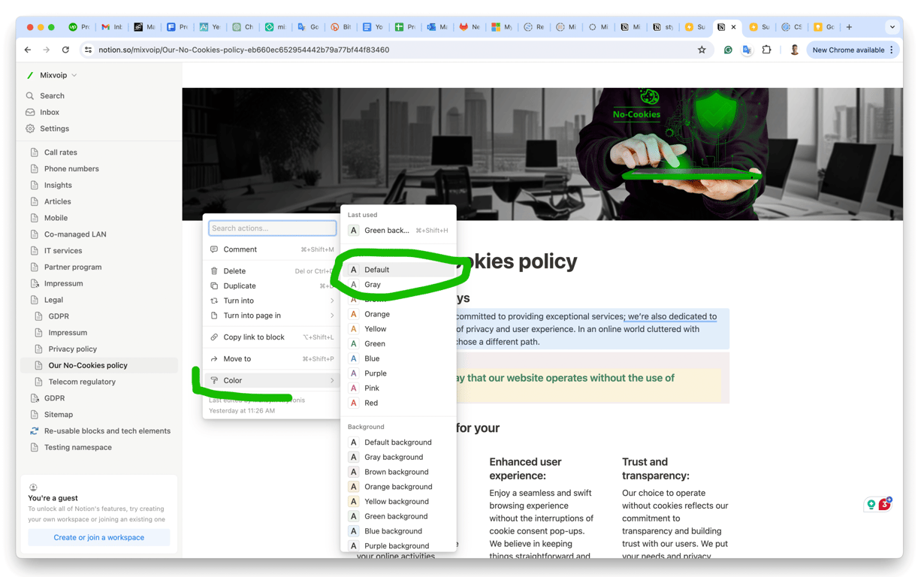
Task: Select Yellow text color
Action: click(398, 329)
